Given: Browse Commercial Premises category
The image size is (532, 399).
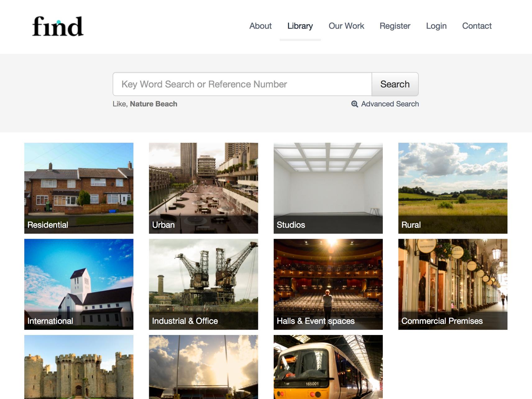Looking at the screenshot, I should (x=453, y=284).
